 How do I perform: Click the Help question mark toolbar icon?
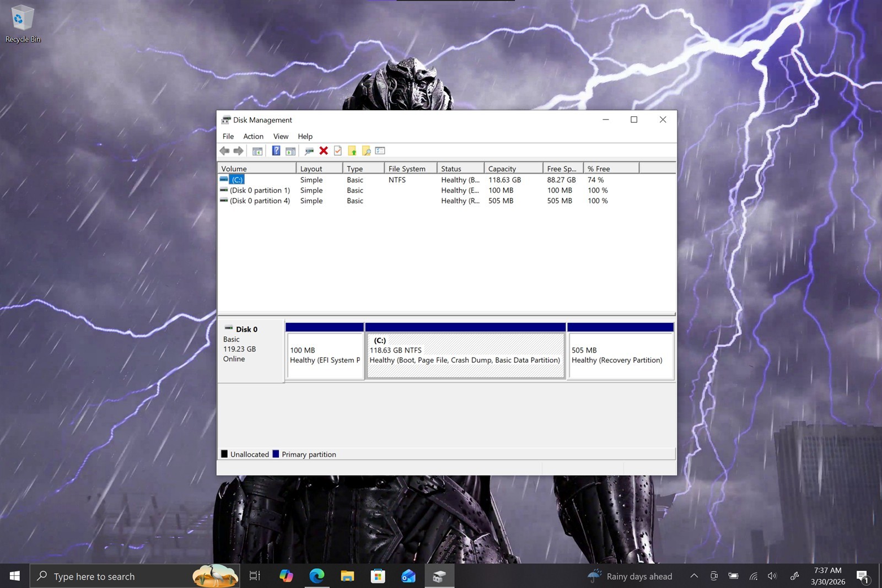coord(276,151)
